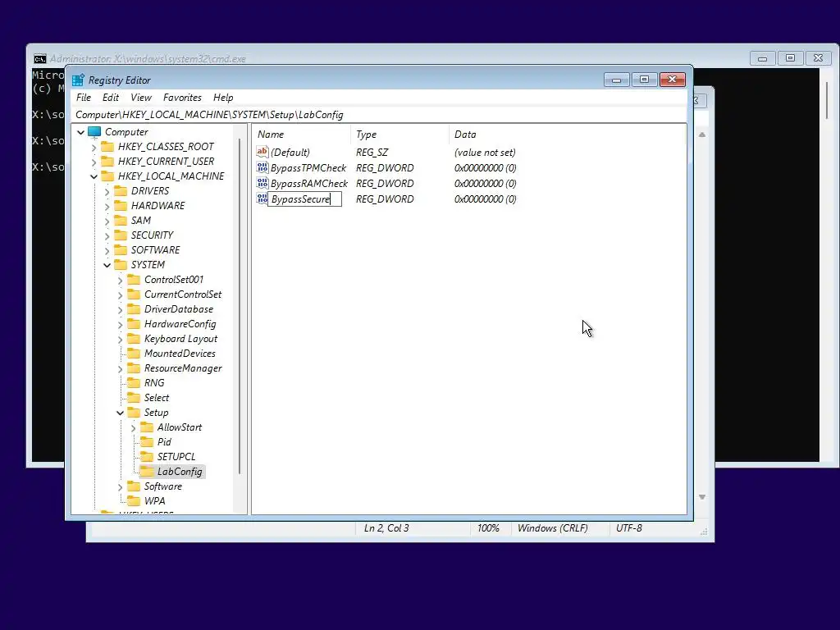Screen dimensions: 840x630
Task: Click the SETUPCL folder icon
Action: (x=147, y=457)
